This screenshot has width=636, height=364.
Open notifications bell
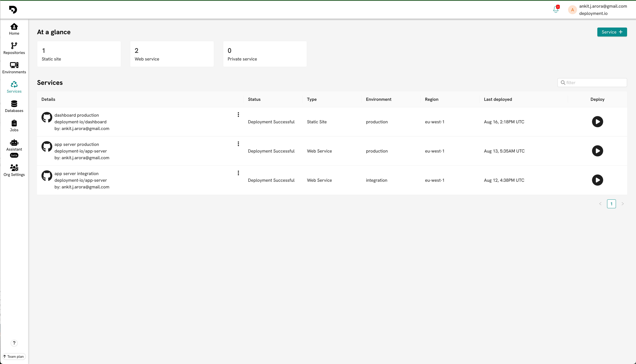coord(556,9)
